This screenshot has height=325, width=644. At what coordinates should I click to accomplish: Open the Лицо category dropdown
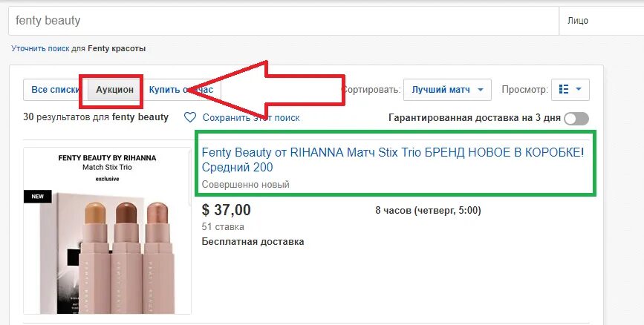[601, 21]
